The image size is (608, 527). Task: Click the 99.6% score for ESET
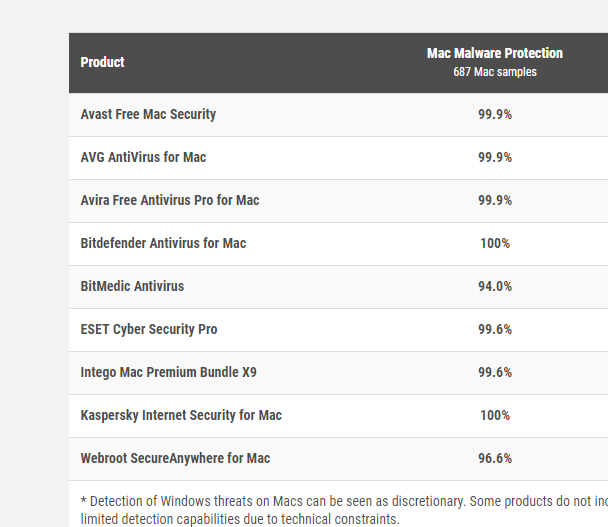(495, 329)
